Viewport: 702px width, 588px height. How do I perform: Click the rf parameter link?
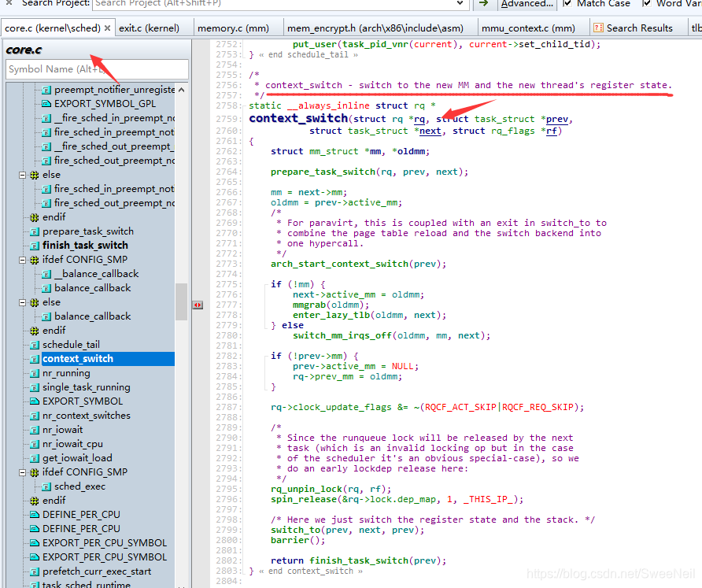click(x=552, y=131)
